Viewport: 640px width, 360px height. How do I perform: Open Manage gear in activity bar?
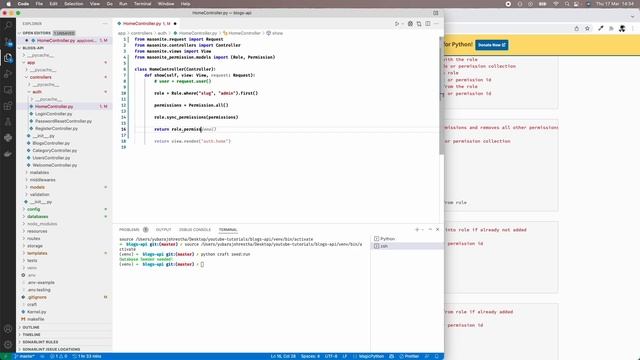tap(8, 345)
